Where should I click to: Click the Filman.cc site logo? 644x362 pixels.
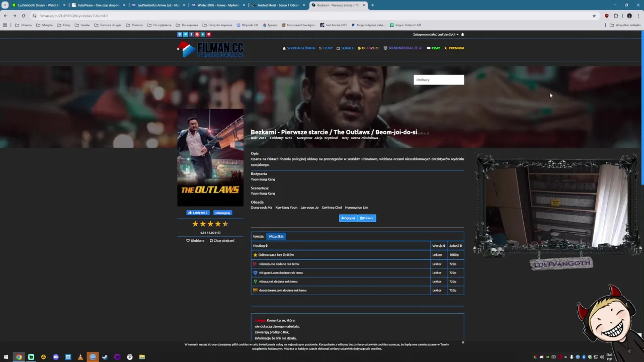[210, 49]
